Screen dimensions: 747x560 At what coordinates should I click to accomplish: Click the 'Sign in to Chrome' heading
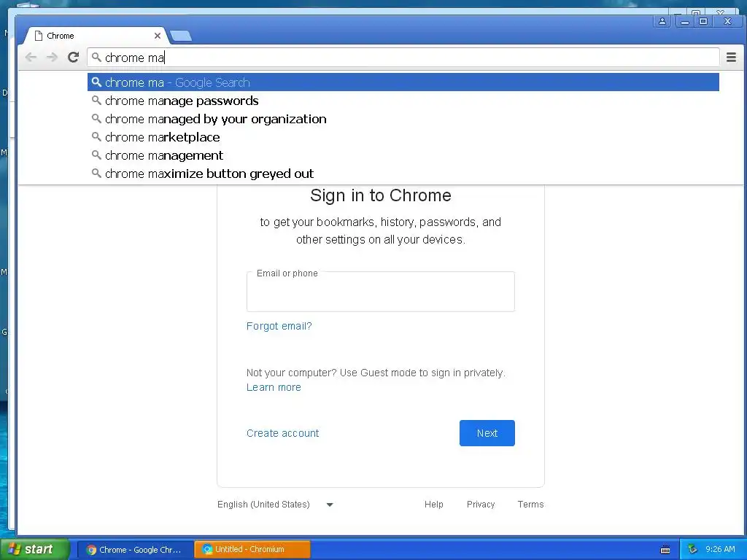(380, 195)
